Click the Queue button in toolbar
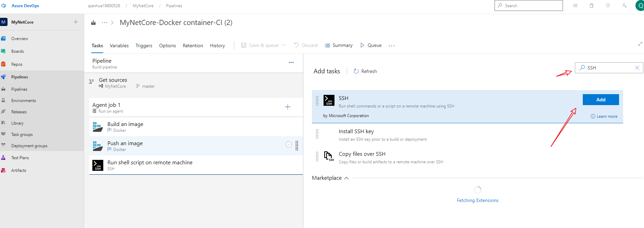 pos(371,45)
